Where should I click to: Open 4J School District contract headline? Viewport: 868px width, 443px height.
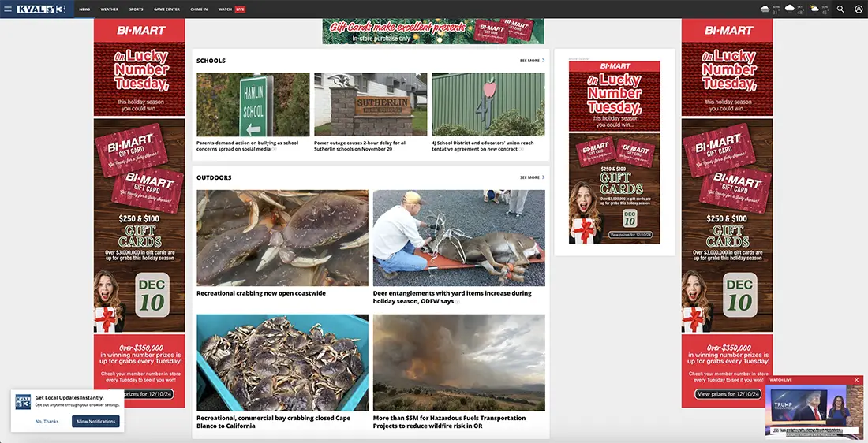pyautogui.click(x=483, y=146)
